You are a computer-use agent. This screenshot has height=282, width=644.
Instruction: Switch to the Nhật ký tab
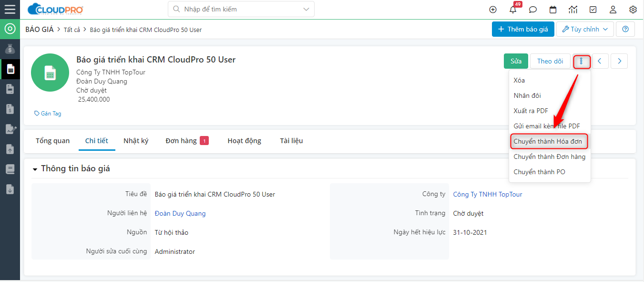(136, 141)
